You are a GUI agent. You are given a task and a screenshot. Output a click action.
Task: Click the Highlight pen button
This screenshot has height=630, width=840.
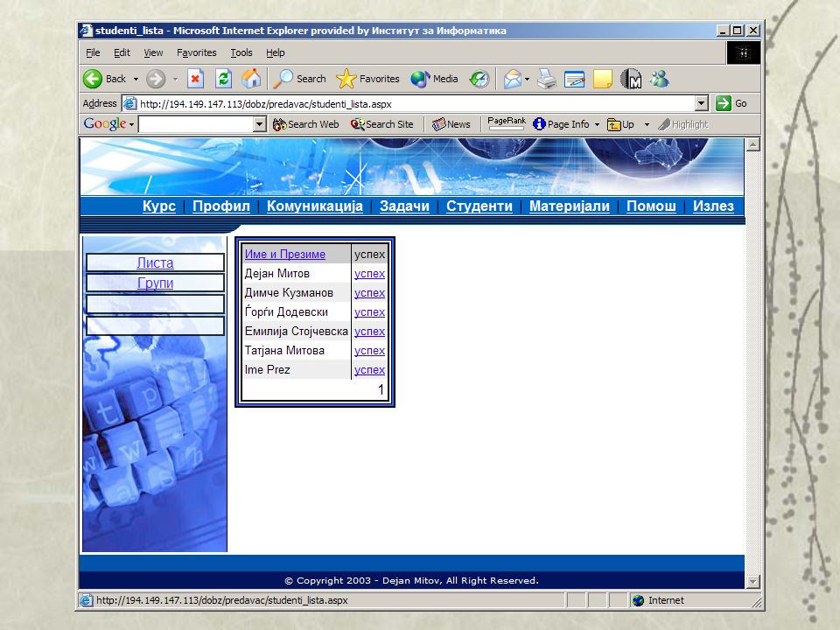(x=683, y=124)
